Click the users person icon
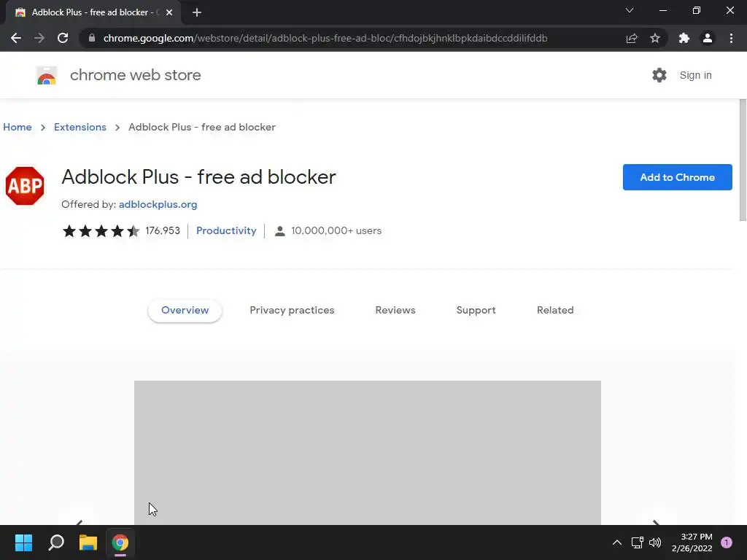Image resolution: width=747 pixels, height=560 pixels. tap(280, 231)
